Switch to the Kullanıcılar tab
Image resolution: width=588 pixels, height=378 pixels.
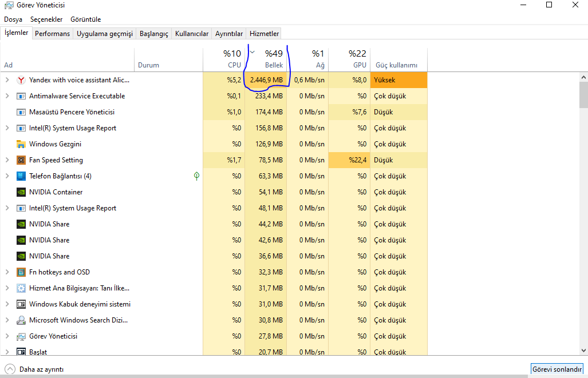tap(192, 34)
